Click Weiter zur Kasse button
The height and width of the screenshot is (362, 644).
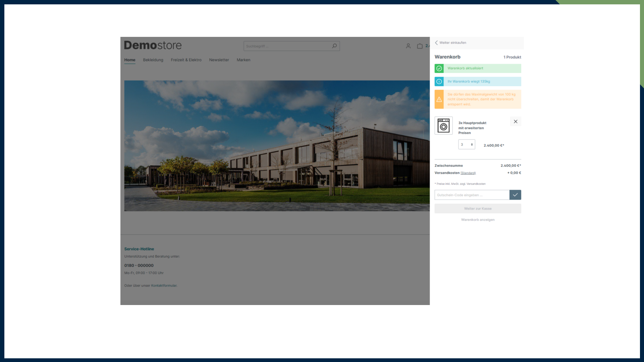coord(478,208)
